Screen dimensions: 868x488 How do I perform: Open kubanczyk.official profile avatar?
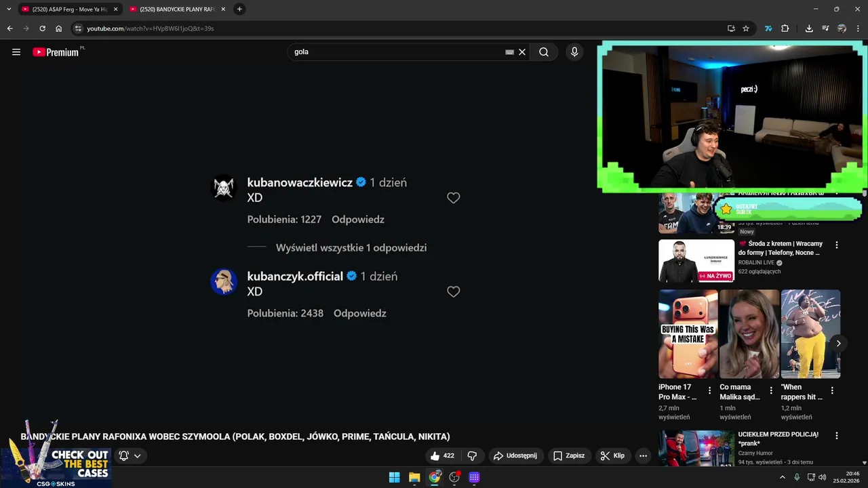tap(224, 281)
